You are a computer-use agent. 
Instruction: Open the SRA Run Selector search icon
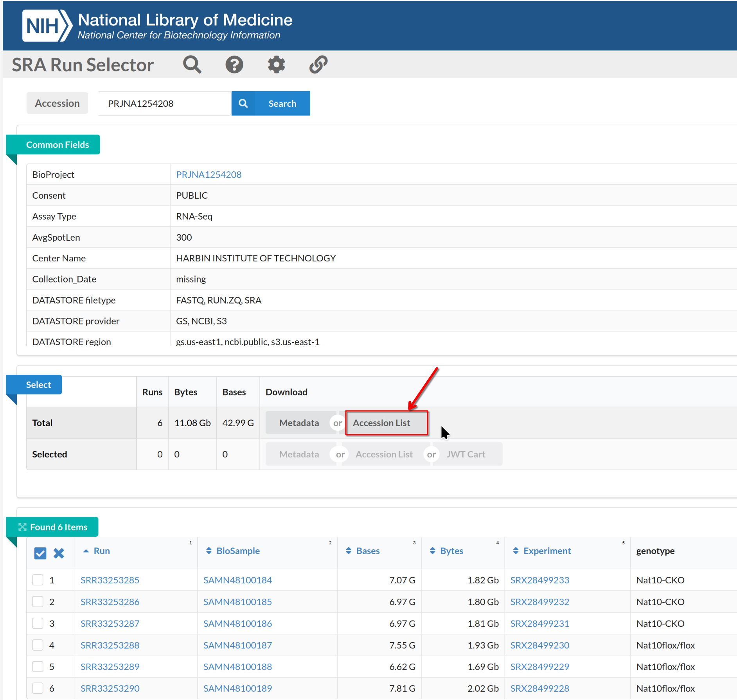pyautogui.click(x=192, y=65)
